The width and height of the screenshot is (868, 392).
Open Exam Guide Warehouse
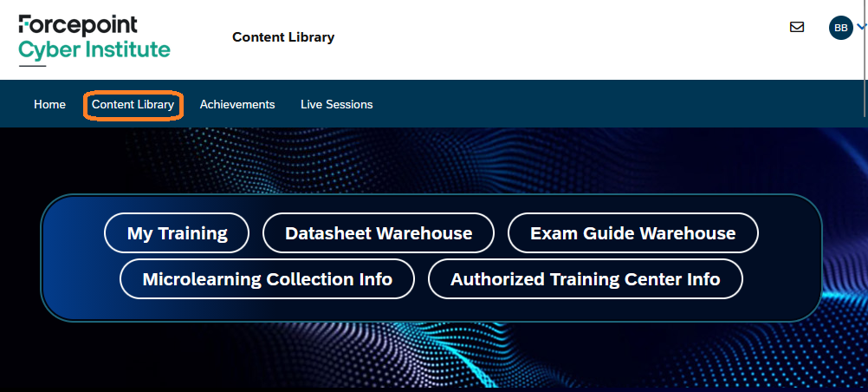click(x=632, y=233)
